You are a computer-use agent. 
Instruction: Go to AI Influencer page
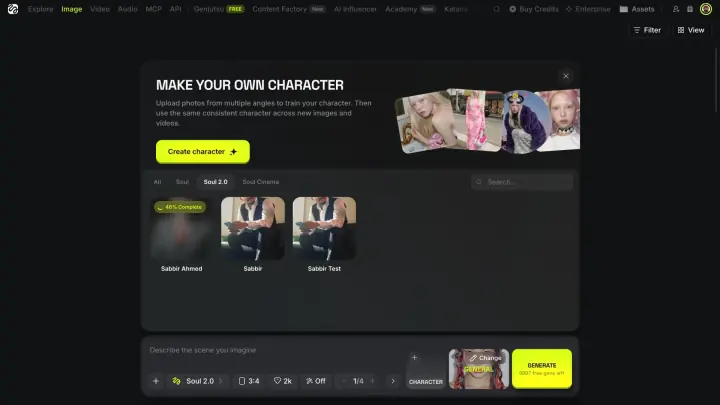355,9
